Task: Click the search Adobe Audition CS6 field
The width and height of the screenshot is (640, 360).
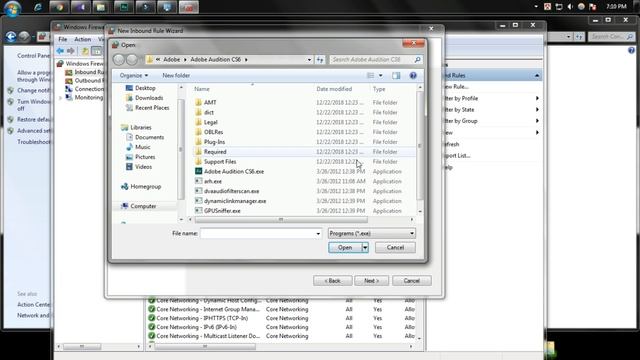Action: click(x=376, y=60)
